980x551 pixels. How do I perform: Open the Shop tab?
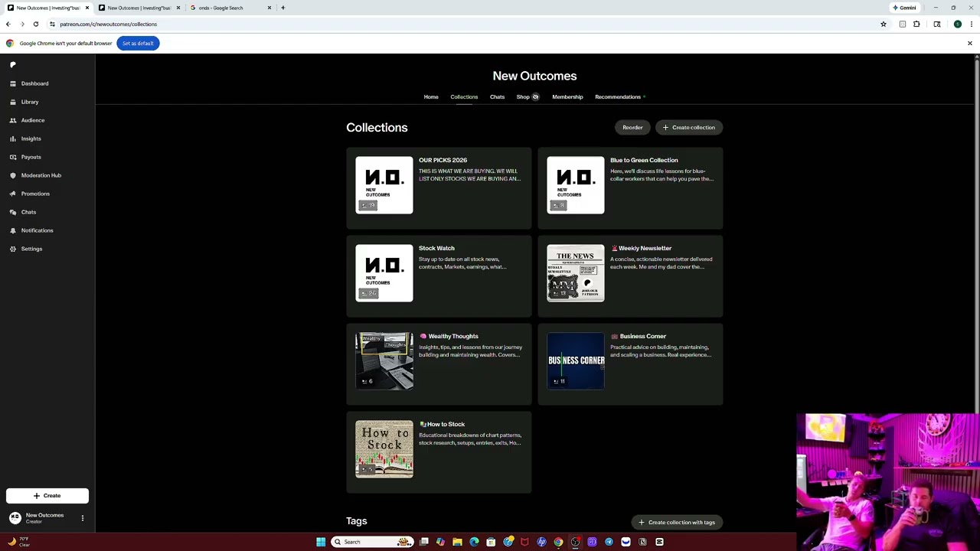[523, 97]
